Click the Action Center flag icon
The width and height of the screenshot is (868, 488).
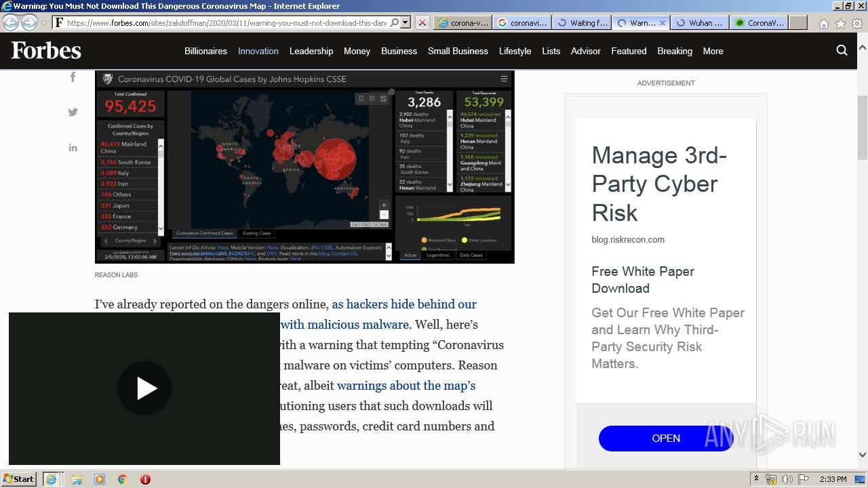point(804,479)
